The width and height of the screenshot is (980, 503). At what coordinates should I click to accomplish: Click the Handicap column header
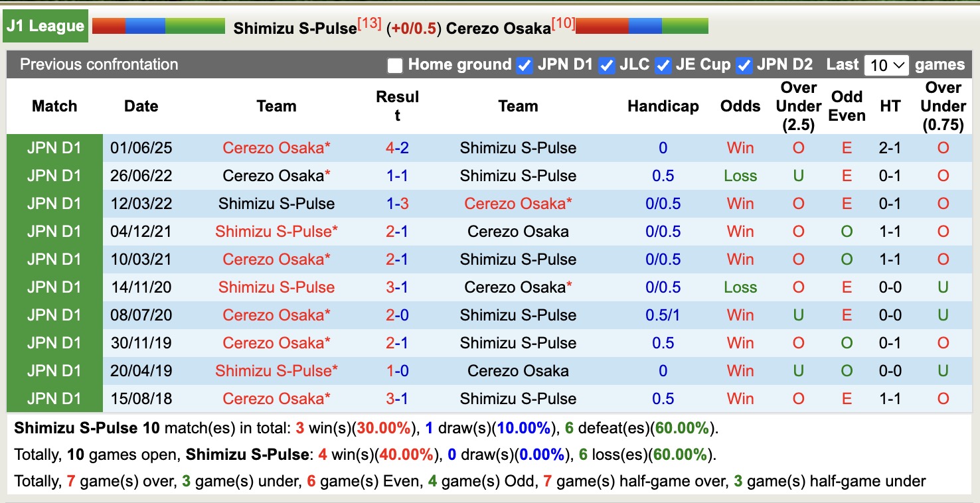pos(663,106)
